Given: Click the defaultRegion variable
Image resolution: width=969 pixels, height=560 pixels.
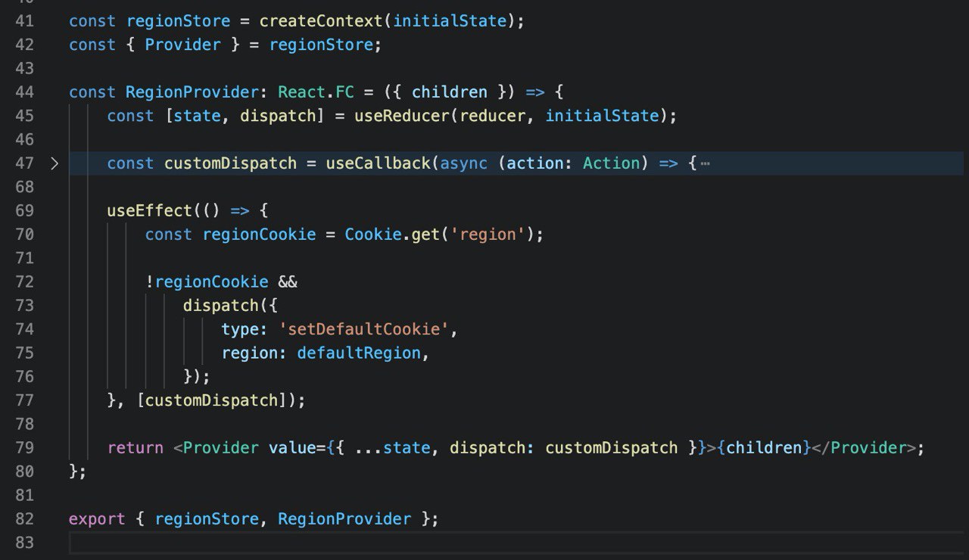Looking at the screenshot, I should coord(359,353).
